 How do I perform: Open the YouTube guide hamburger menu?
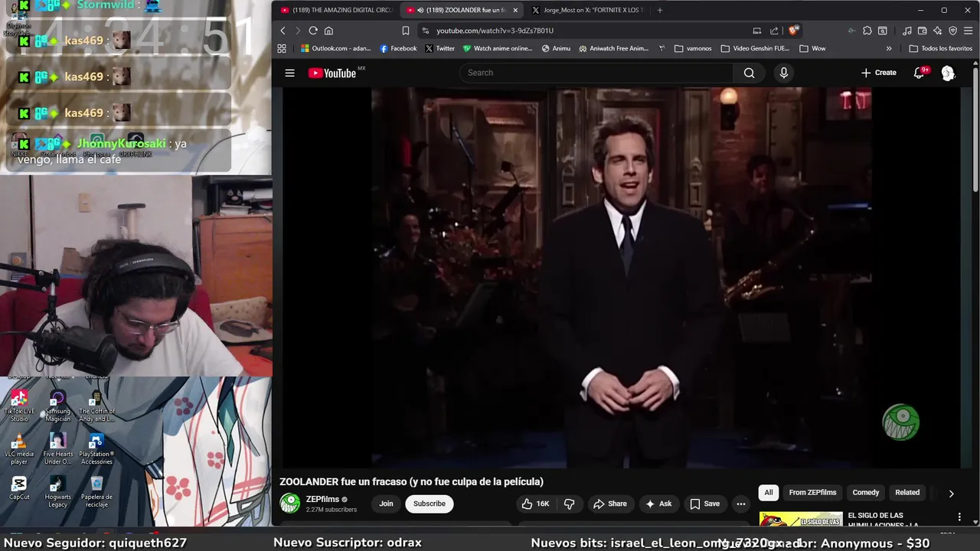pyautogui.click(x=289, y=73)
